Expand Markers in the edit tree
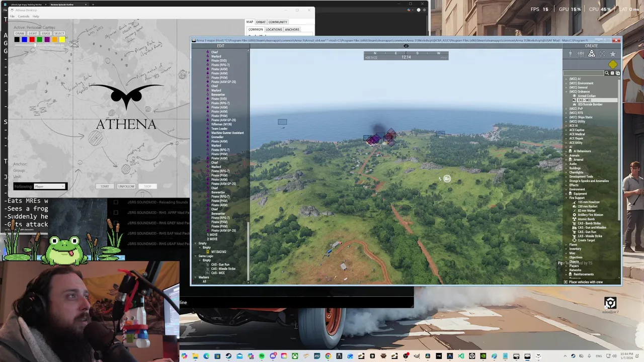This screenshot has width=644, height=362. pos(195,277)
